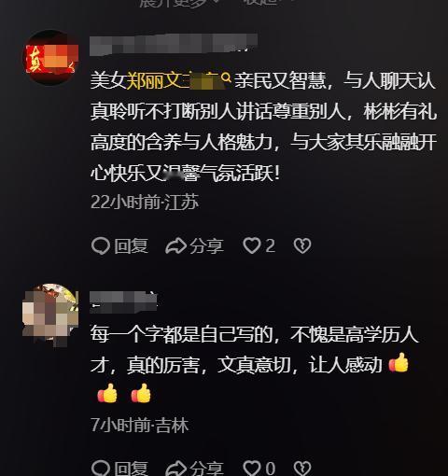Share the 吉林 user's comment
The height and width of the screenshot is (476, 448).
194,469
